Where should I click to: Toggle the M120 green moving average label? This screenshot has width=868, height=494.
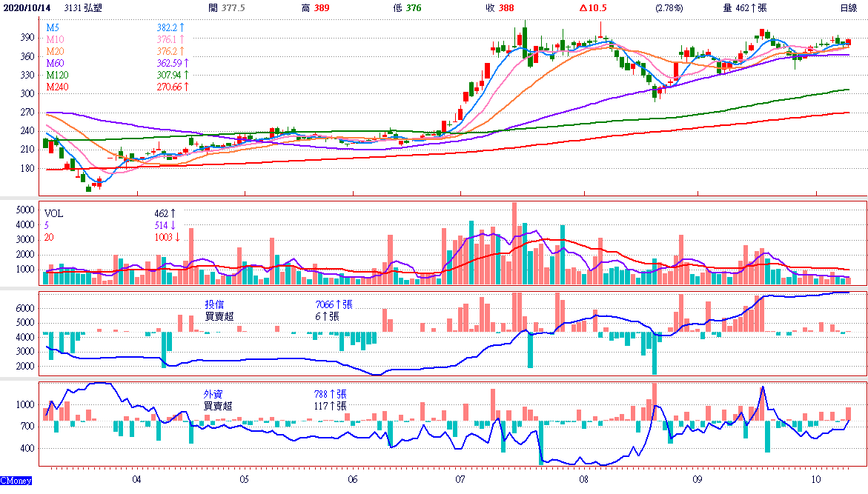click(58, 75)
